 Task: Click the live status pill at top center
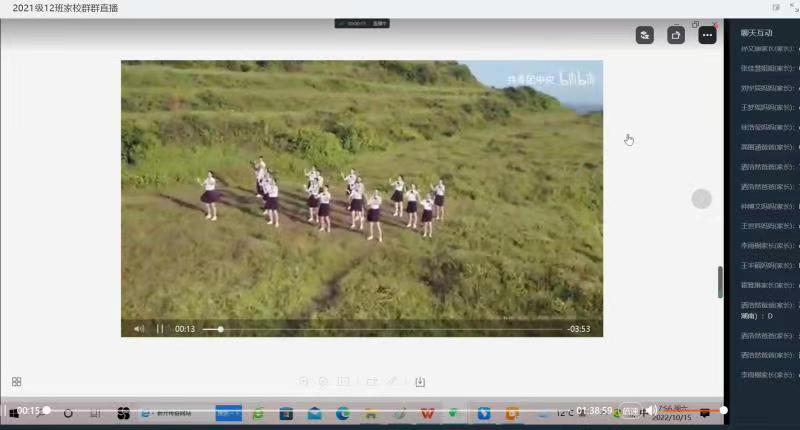pos(362,23)
